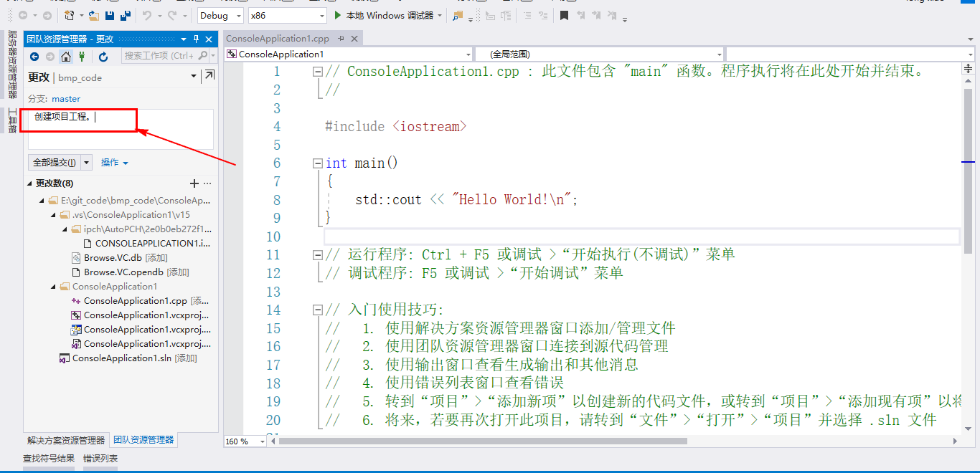Click the editor vertical scrollbar thumb
Screen dimensions: 980x473
click(x=969, y=171)
